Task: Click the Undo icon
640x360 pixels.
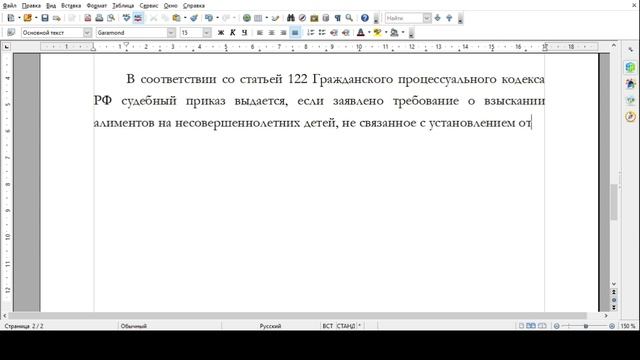Action: click(x=209, y=18)
